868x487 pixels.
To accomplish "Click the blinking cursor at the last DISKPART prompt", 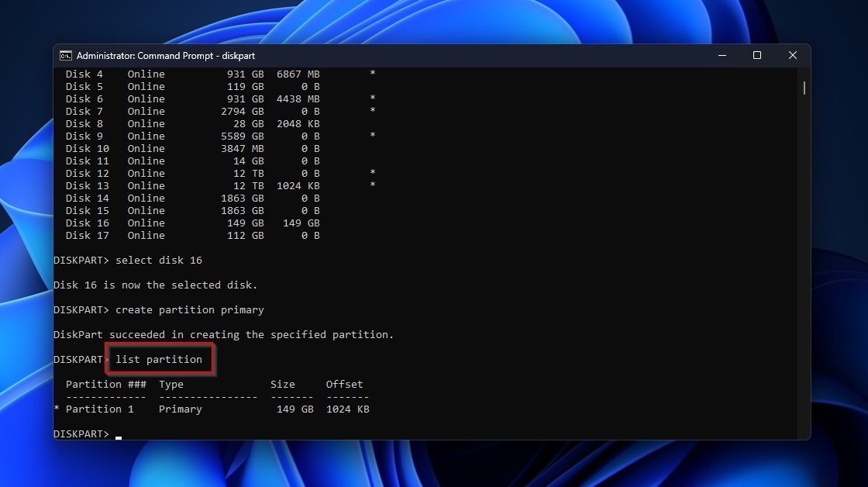I will 119,435.
